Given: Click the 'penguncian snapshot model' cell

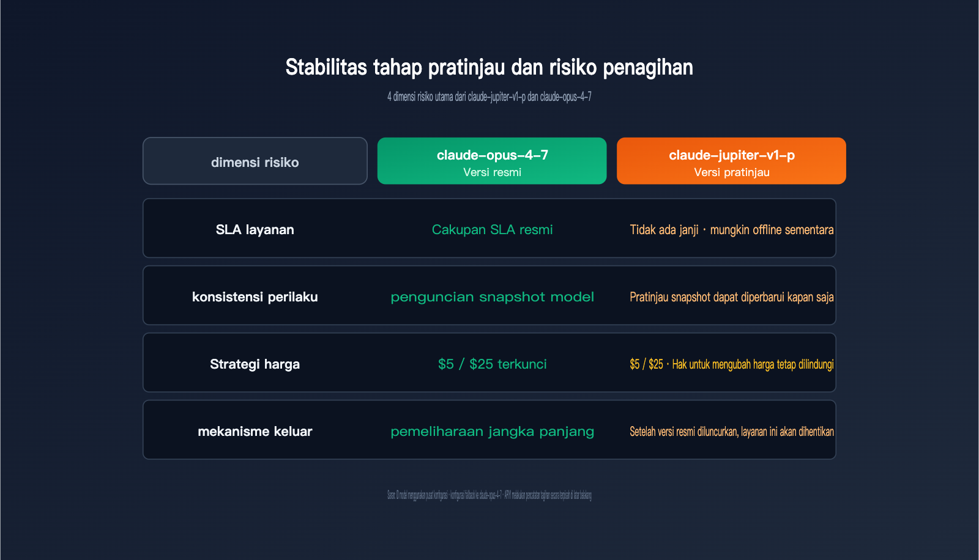Looking at the screenshot, I should pos(492,297).
